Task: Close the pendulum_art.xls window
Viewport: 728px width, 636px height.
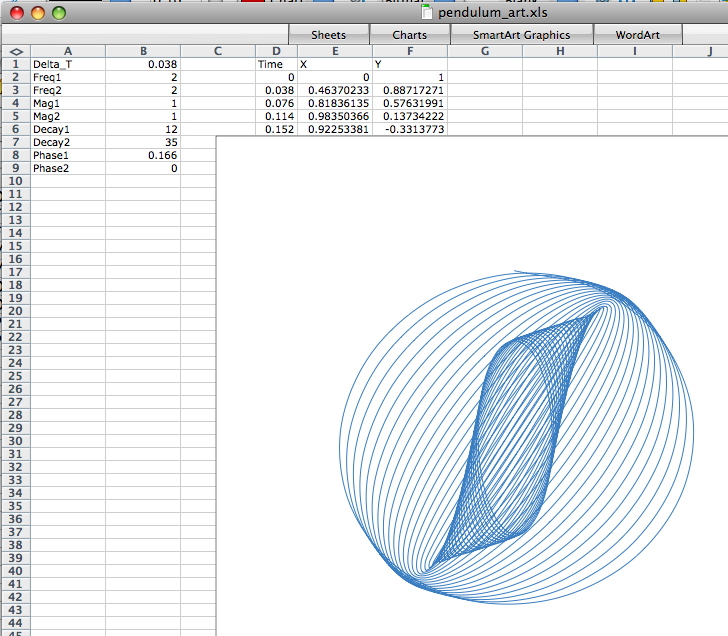Action: tap(17, 13)
